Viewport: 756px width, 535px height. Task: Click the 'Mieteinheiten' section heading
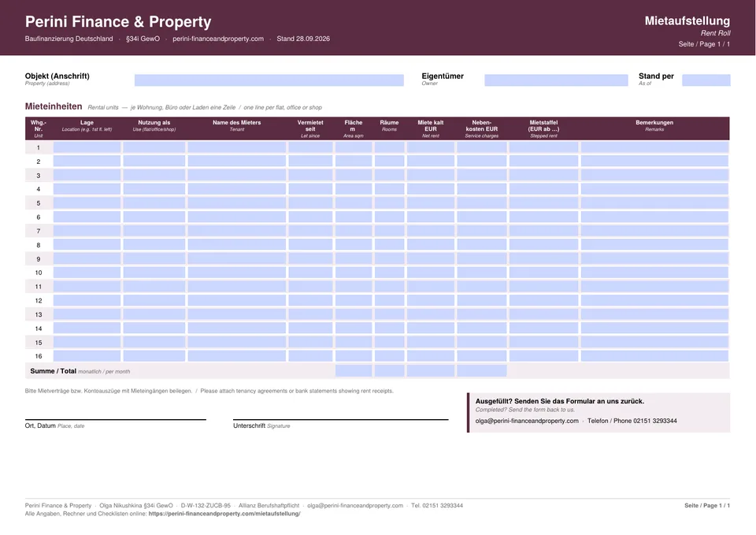click(54, 106)
